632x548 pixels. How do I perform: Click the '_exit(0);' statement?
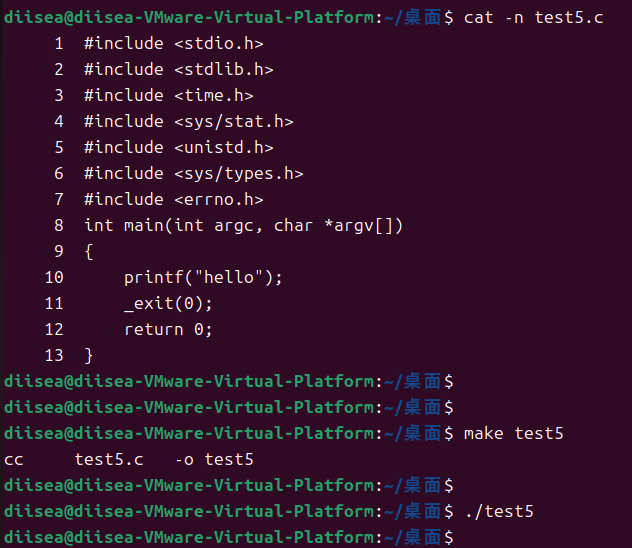pyautogui.click(x=168, y=303)
